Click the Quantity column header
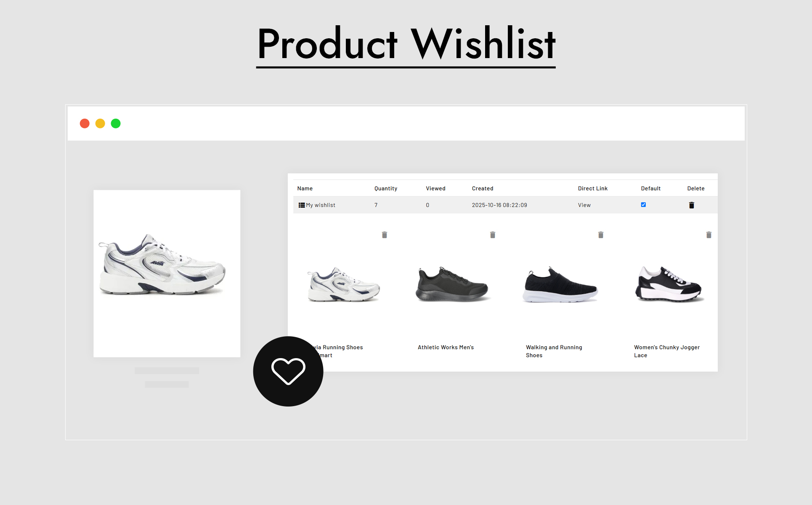The image size is (812, 505). [x=386, y=189]
